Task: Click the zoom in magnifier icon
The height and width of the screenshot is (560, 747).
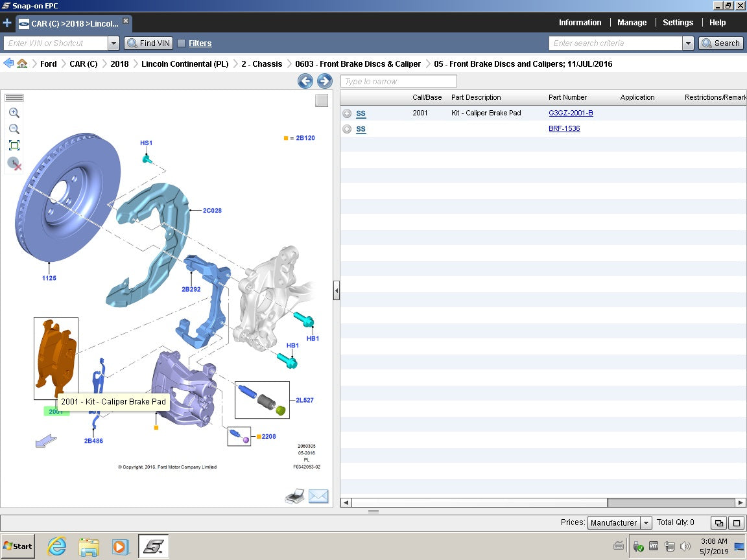Action: coord(14,113)
